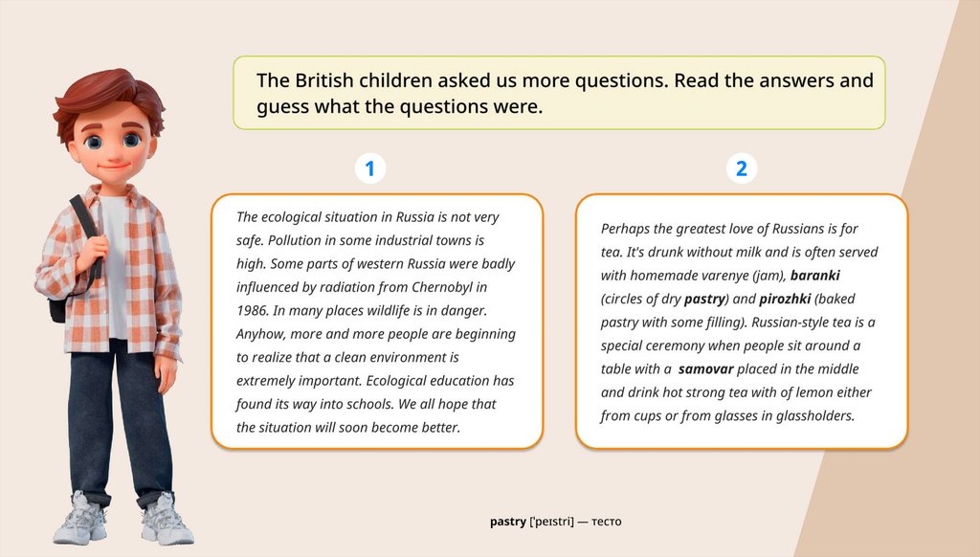
Task: Click the year "1986" in the first card
Action: [253, 310]
